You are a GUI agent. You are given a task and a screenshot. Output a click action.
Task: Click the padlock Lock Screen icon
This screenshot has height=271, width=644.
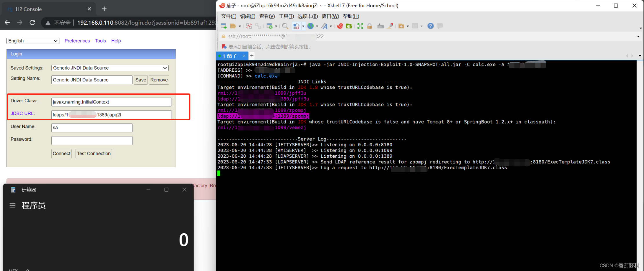point(369,26)
